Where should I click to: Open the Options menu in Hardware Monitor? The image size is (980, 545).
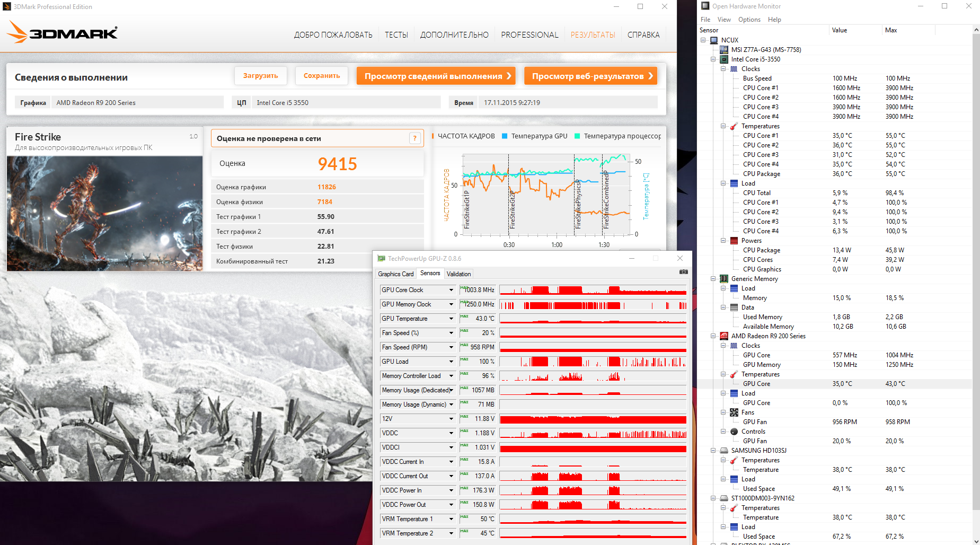749,20
